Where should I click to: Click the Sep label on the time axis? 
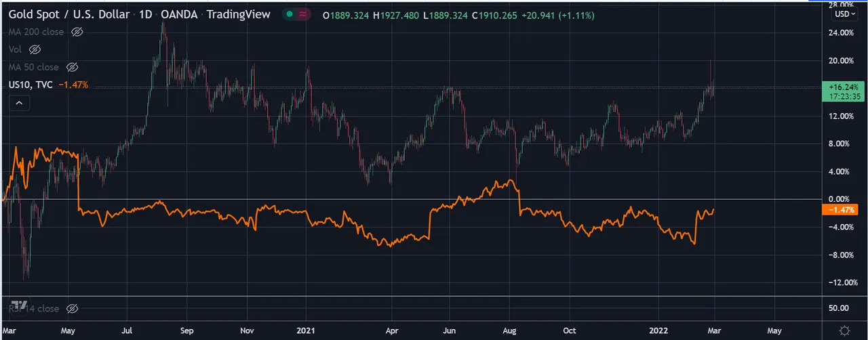point(187,331)
